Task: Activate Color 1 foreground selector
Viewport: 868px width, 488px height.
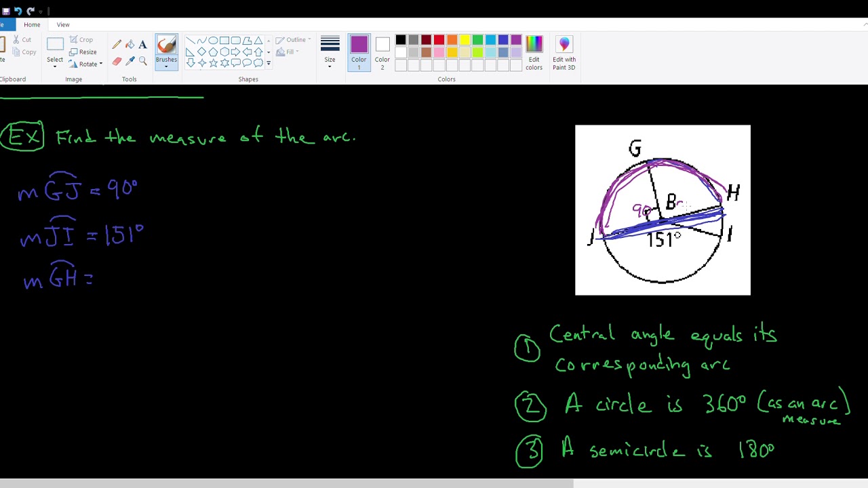Action: click(359, 53)
